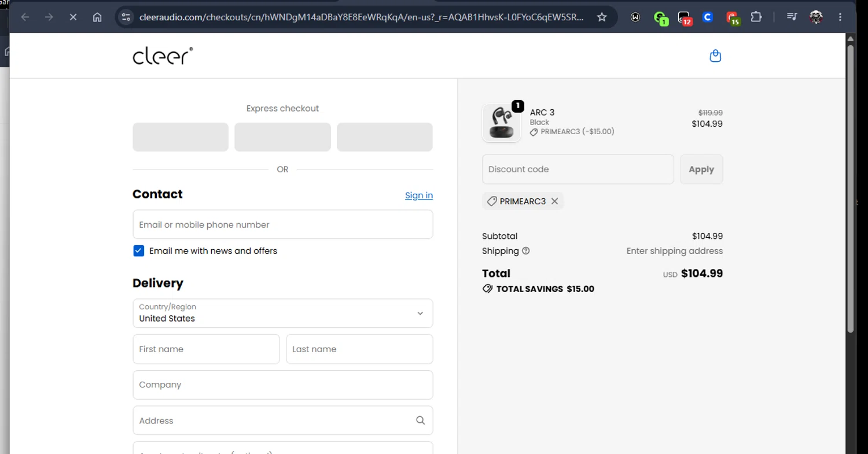
Task: Click the Express checkout label
Action: (282, 108)
